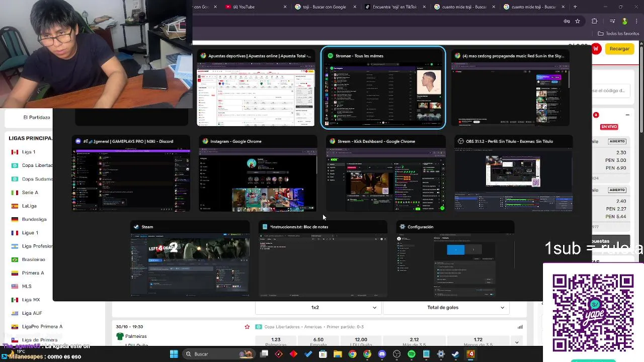Open the Total de goles dropdown
This screenshot has height=362, width=644.
446,307
